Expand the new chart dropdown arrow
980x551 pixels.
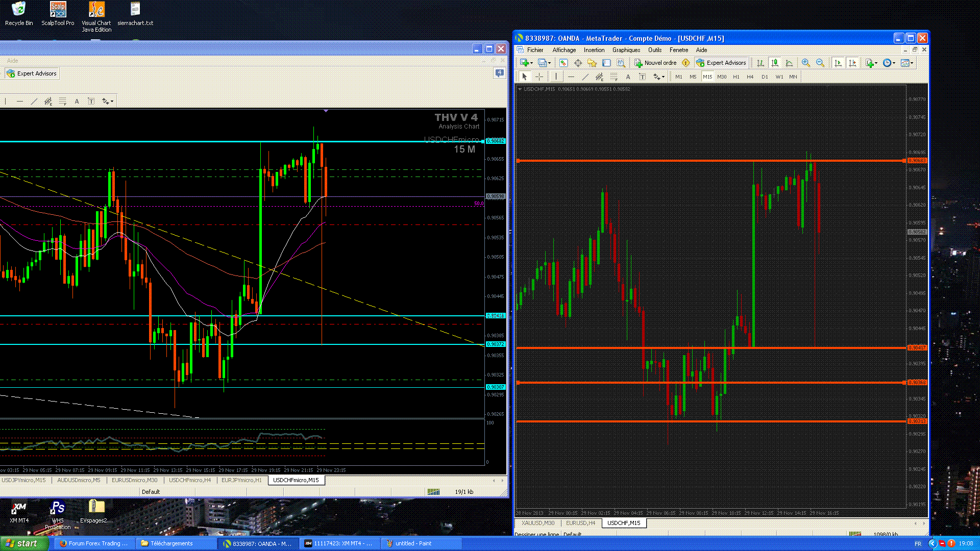click(x=532, y=63)
